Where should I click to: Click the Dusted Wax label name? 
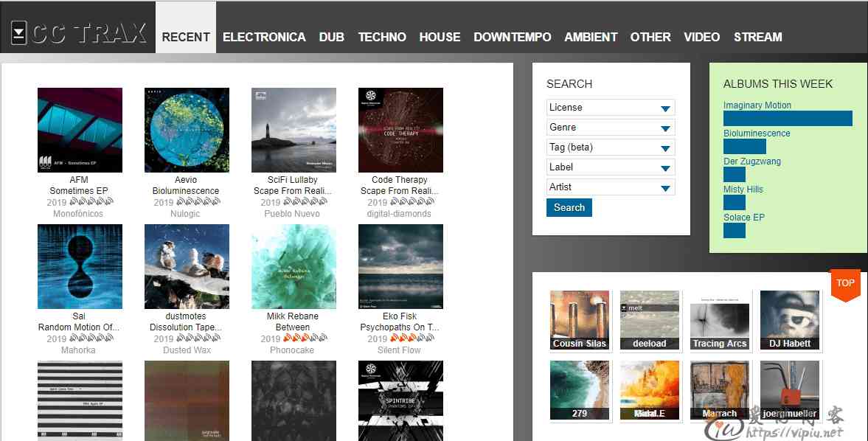[x=187, y=350]
